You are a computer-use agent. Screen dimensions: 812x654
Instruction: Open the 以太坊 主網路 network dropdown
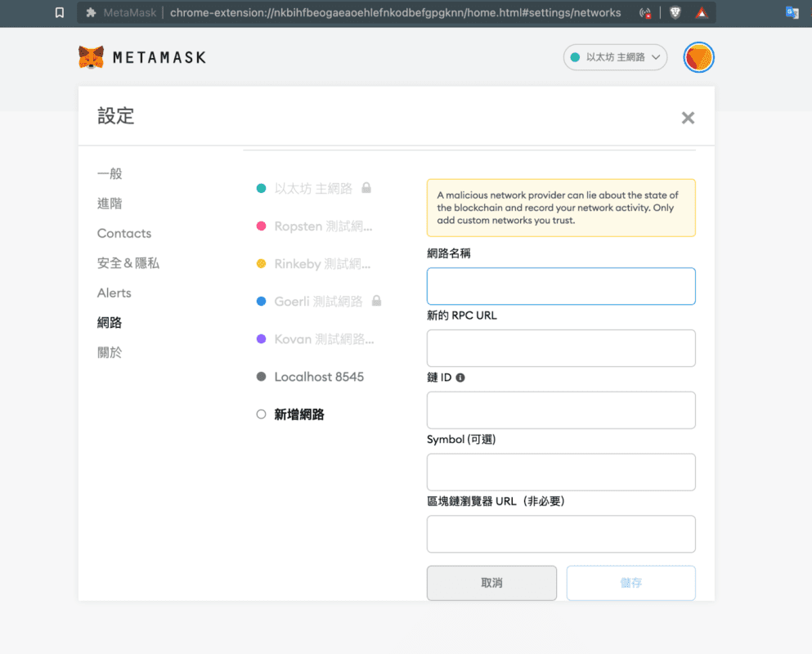(x=615, y=57)
